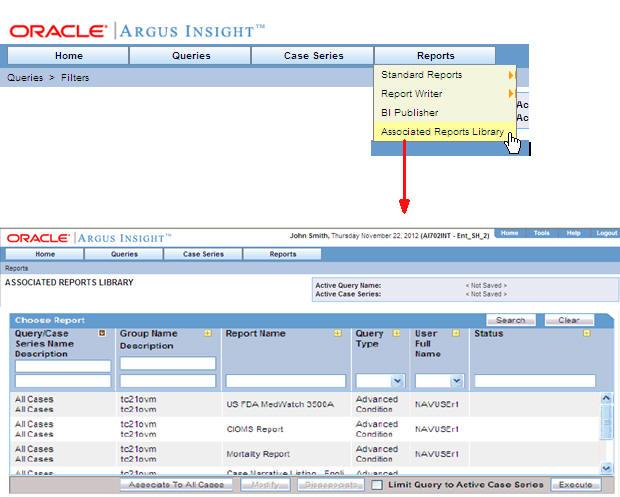The height and width of the screenshot is (497, 620).
Task: Open lower window's Reports navigation button
Action: (x=282, y=254)
